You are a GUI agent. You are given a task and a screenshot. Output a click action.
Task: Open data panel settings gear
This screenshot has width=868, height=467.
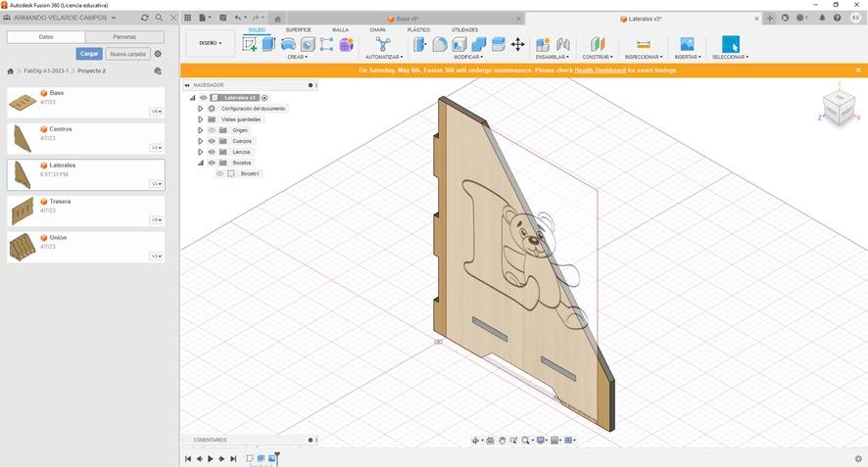pyautogui.click(x=158, y=54)
